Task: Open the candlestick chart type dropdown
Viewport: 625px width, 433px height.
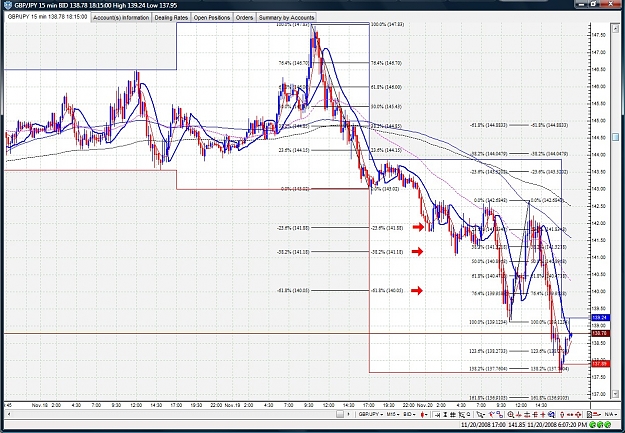Action: 424,414
